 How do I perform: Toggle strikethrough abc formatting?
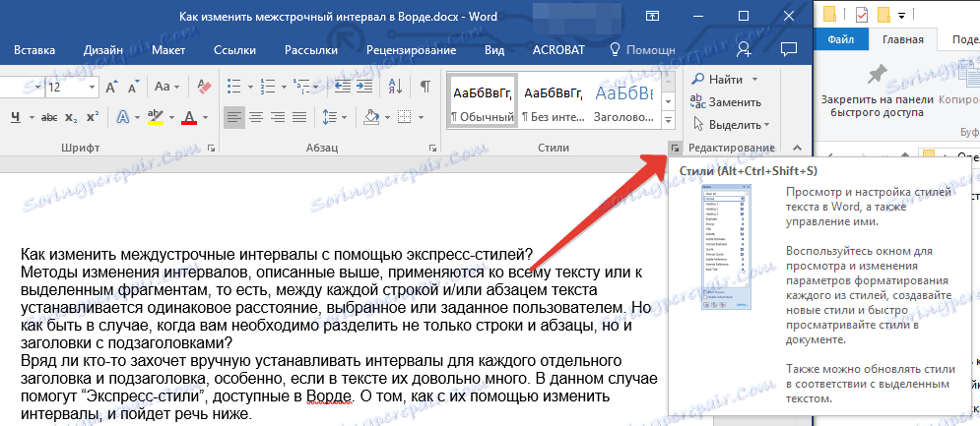coord(49,117)
